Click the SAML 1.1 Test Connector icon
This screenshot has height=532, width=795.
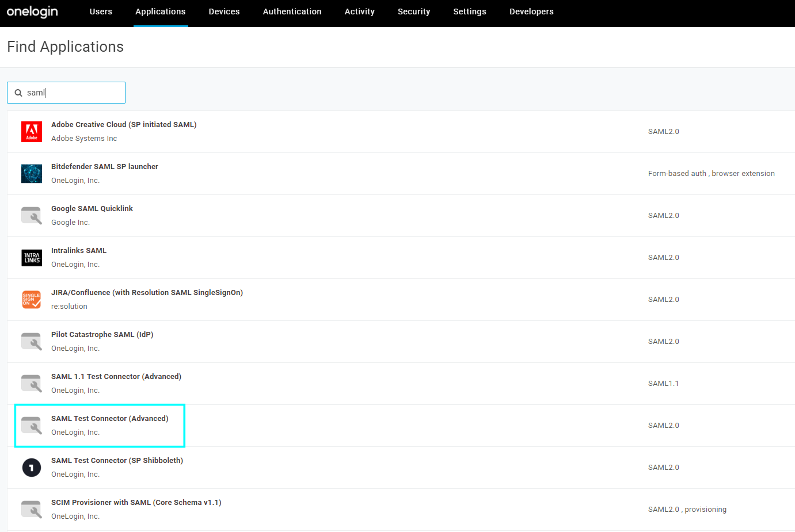[x=32, y=384]
